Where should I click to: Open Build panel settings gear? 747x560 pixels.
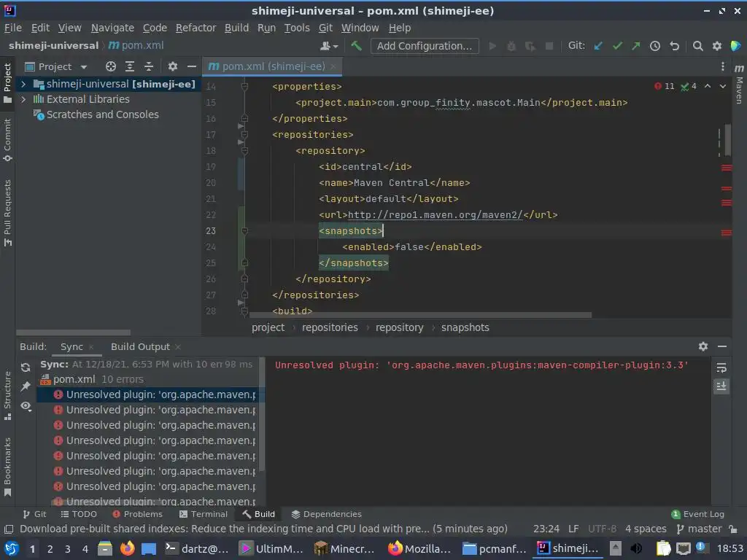pos(703,346)
